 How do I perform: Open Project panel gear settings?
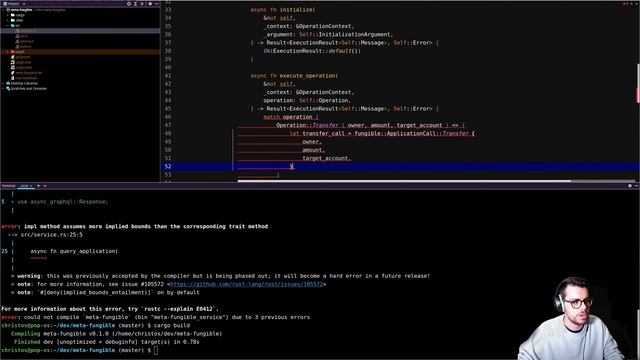click(150, 4)
